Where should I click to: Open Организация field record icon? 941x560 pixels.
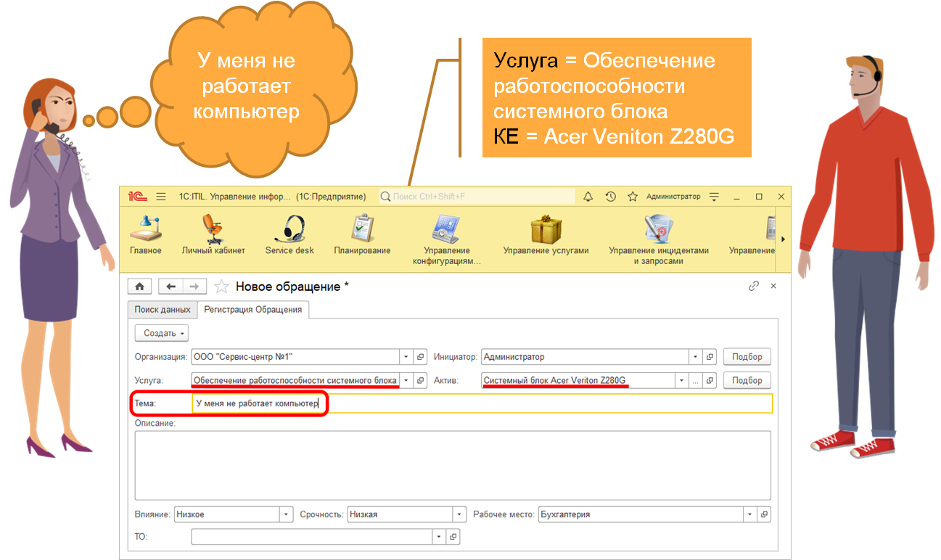click(420, 357)
